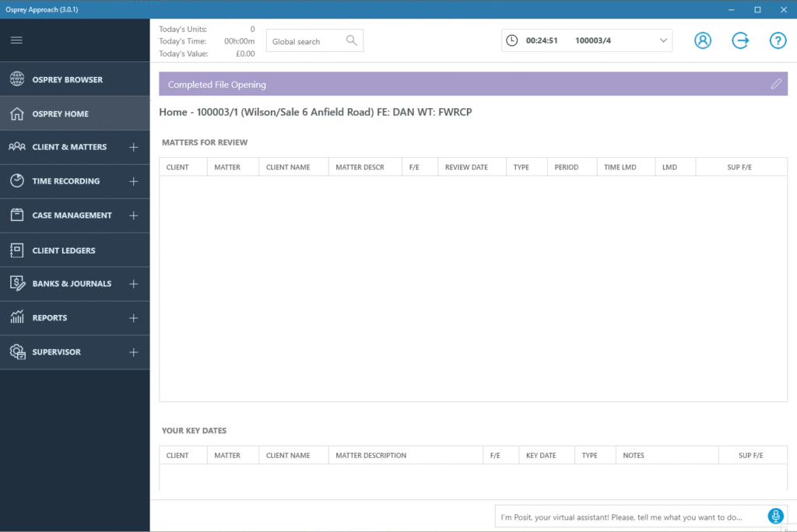Viewport: 797px width, 532px height.
Task: Select Client & Matters menu label
Action: [69, 147]
